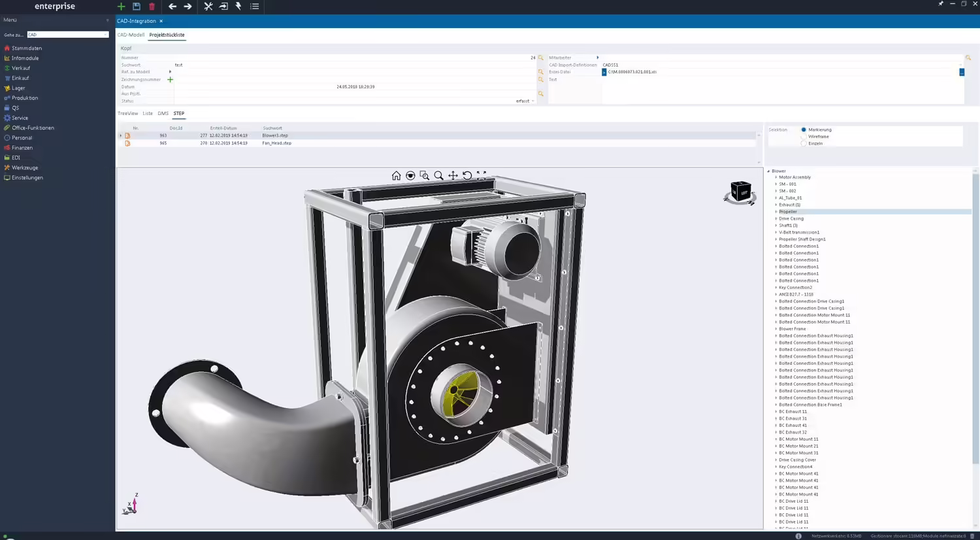Open the TreeView tab

pos(128,113)
